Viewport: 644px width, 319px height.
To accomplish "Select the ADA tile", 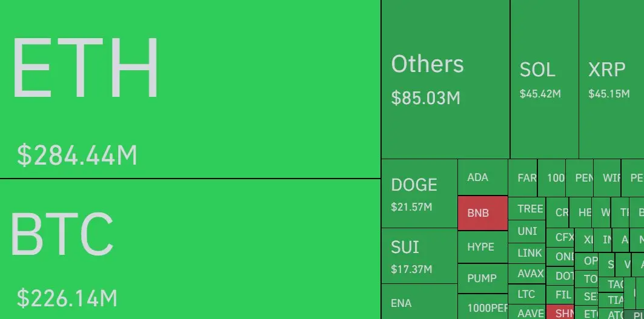I will coord(483,177).
